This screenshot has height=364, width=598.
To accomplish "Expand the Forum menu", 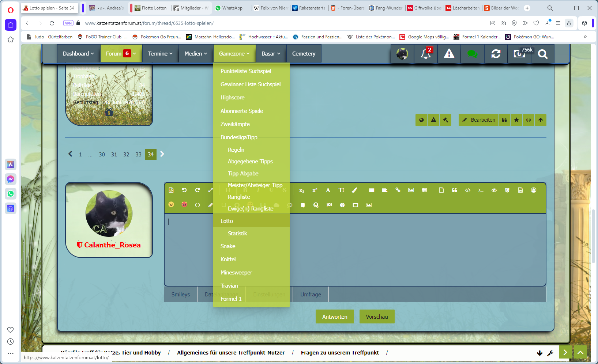I will click(121, 54).
